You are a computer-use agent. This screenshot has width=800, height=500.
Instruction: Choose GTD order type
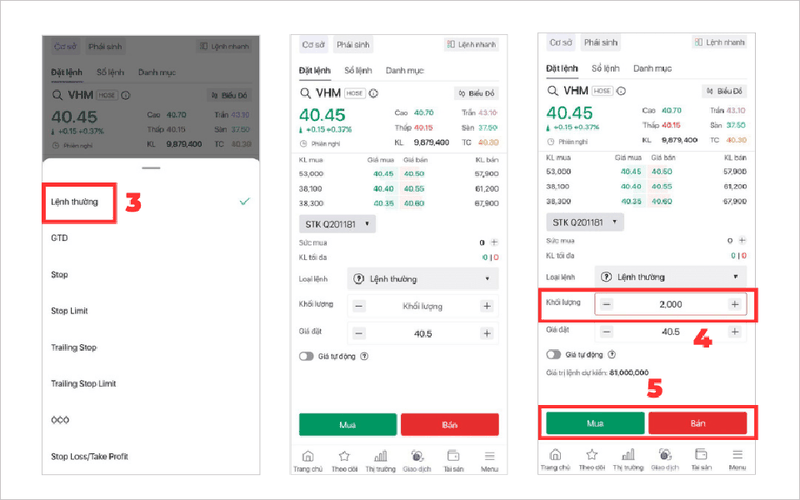(x=59, y=238)
